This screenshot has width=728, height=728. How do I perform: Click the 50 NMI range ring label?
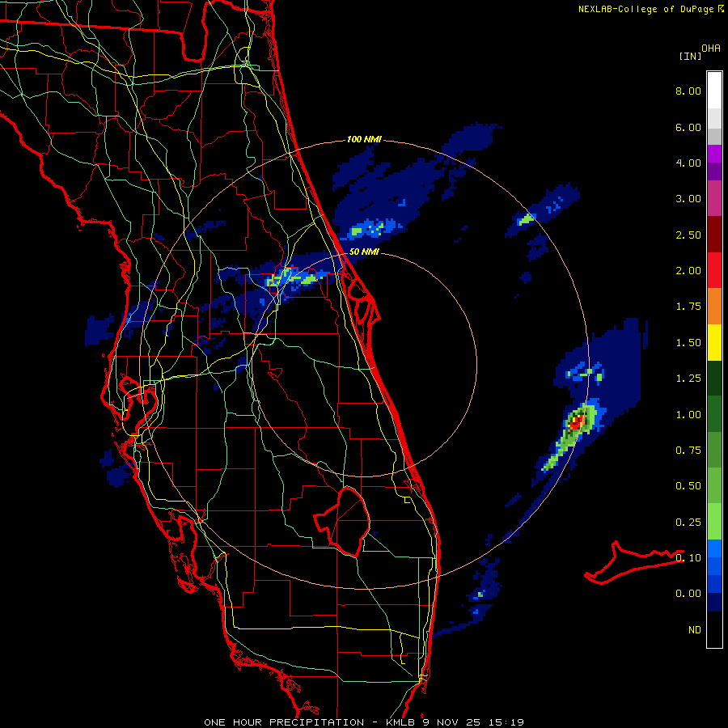tap(364, 252)
